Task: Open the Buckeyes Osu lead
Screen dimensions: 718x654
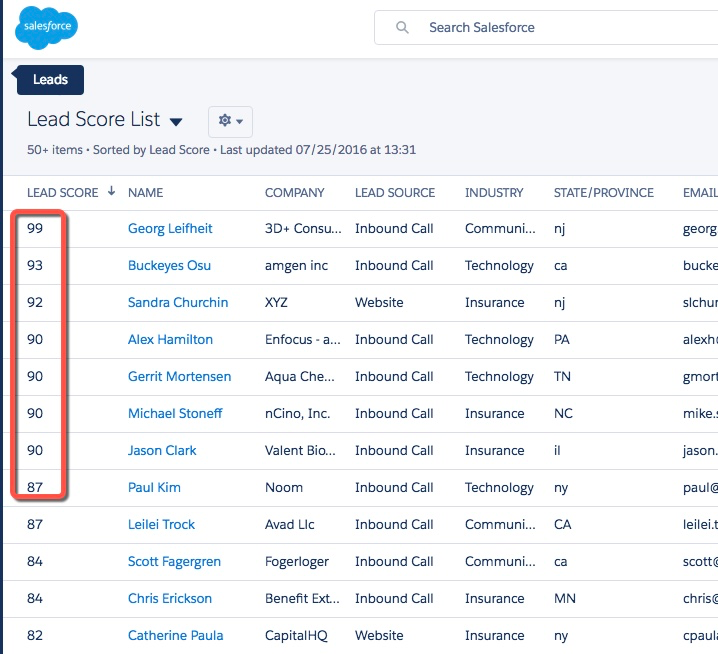Action: coord(169,266)
